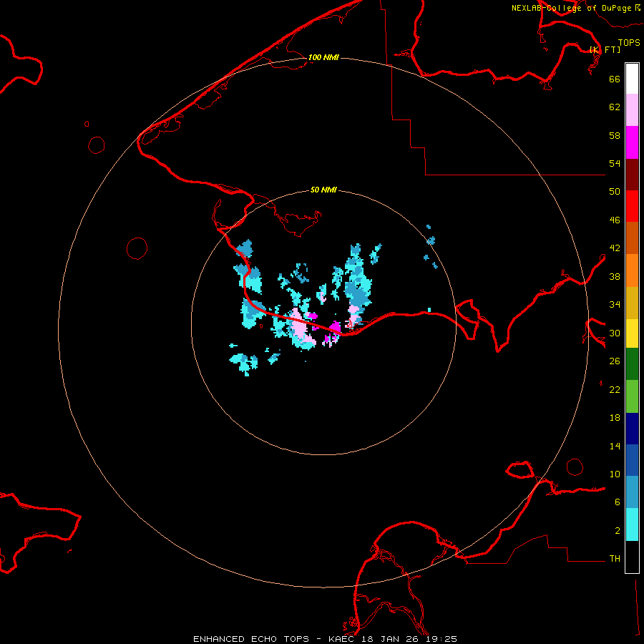The image size is (644, 644).
Task: Click the 42 value on the scale
Action: [615, 248]
